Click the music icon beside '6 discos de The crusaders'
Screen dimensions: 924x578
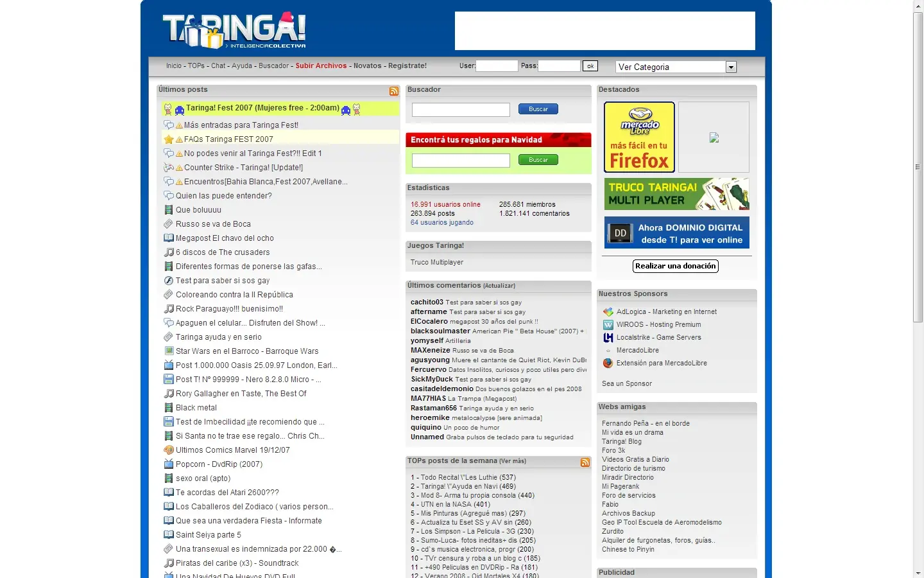tap(169, 252)
